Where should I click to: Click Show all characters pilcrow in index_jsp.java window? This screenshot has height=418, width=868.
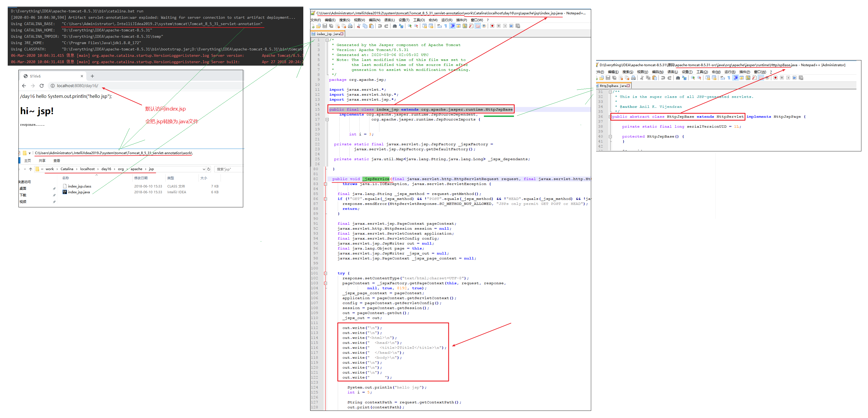click(x=446, y=26)
